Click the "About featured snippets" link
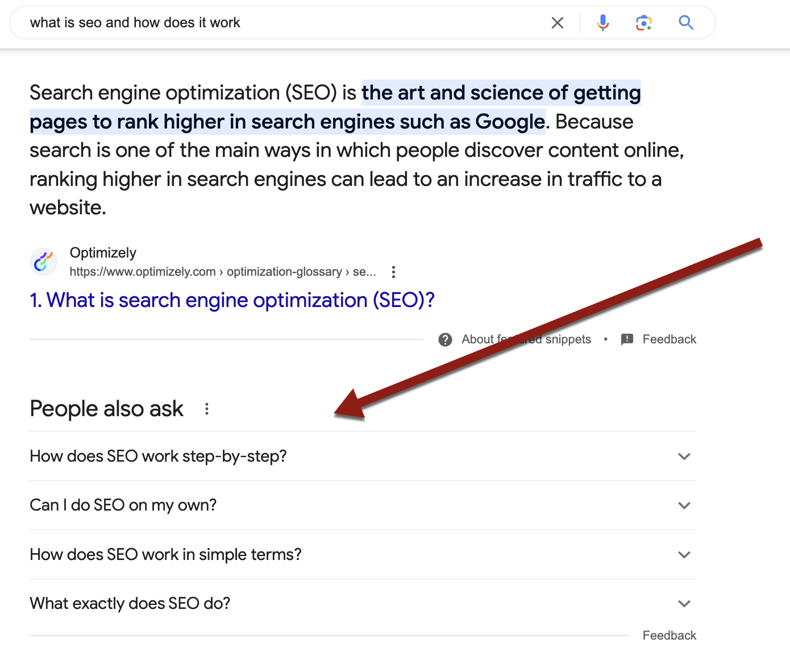The width and height of the screenshot is (790, 672). (x=526, y=339)
